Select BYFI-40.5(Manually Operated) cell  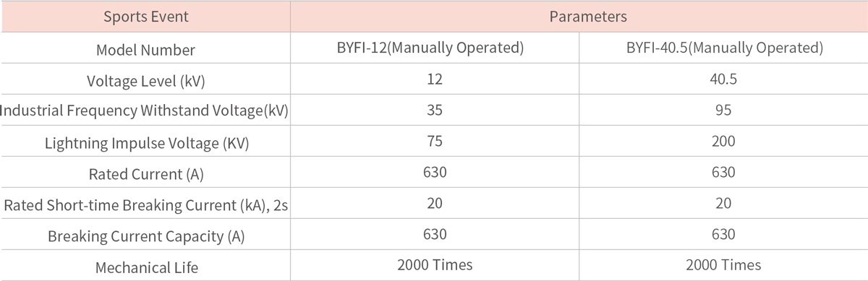(x=724, y=48)
